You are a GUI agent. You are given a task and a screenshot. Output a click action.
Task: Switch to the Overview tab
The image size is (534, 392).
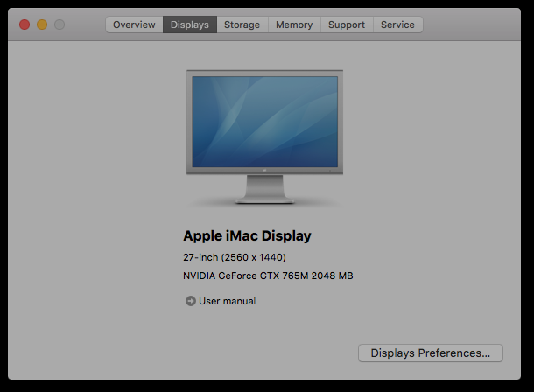tap(134, 24)
